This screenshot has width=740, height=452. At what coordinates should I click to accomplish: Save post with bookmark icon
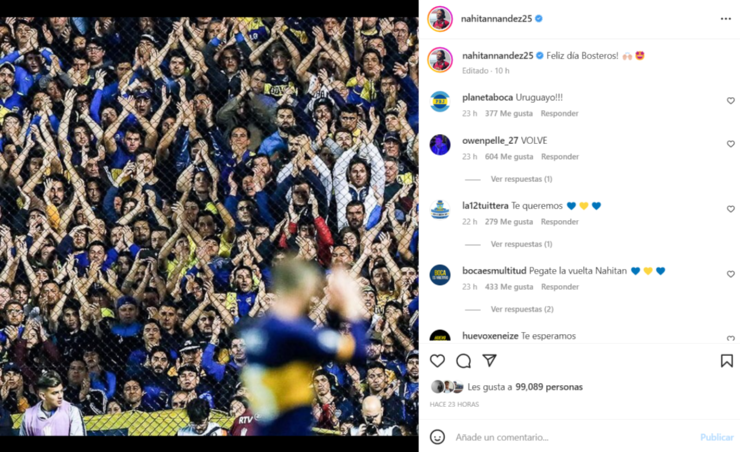727,361
